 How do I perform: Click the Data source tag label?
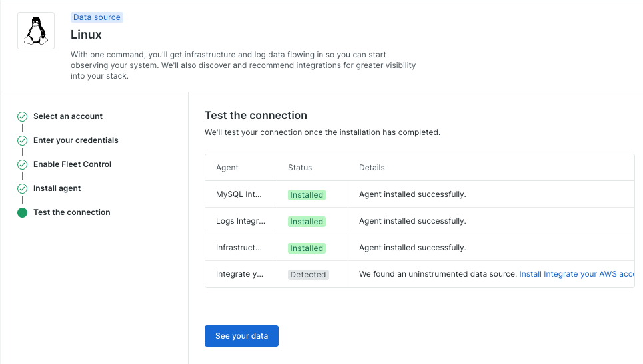(x=97, y=17)
